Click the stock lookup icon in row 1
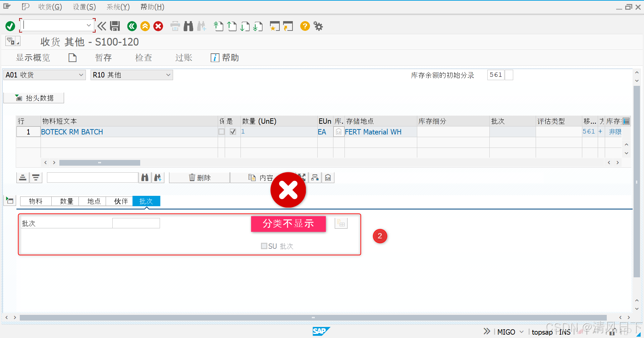This screenshot has height=338, width=644. point(339,132)
